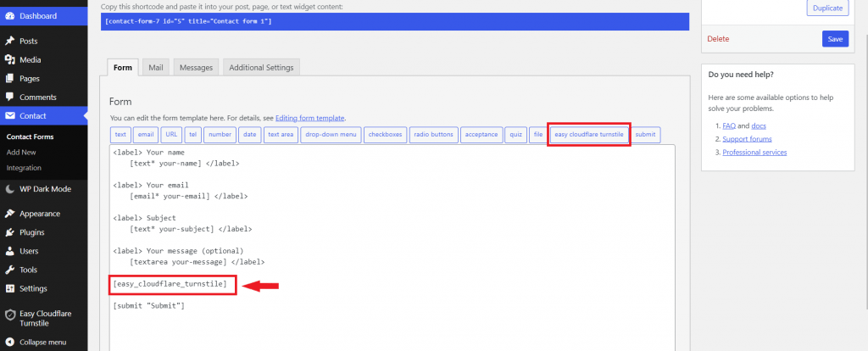Switch to the Mail tab

156,68
